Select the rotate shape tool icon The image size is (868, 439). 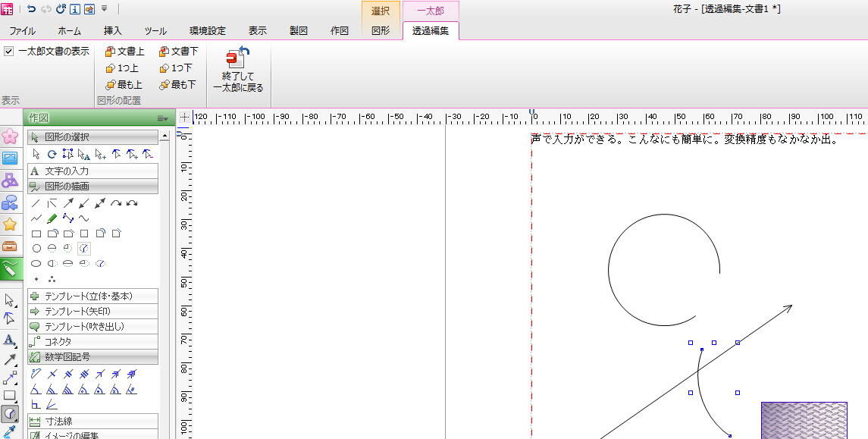pyautogui.click(x=52, y=154)
